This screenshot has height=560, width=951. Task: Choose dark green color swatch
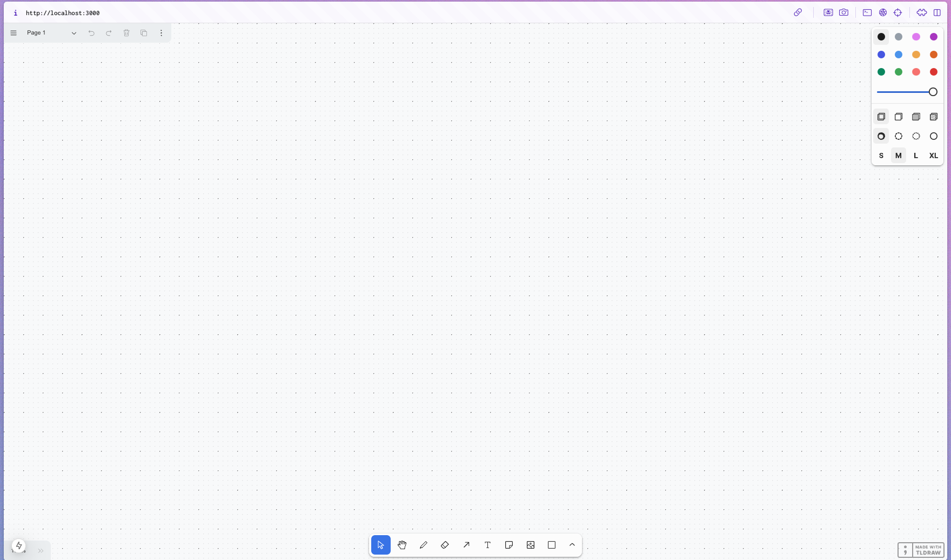(881, 72)
